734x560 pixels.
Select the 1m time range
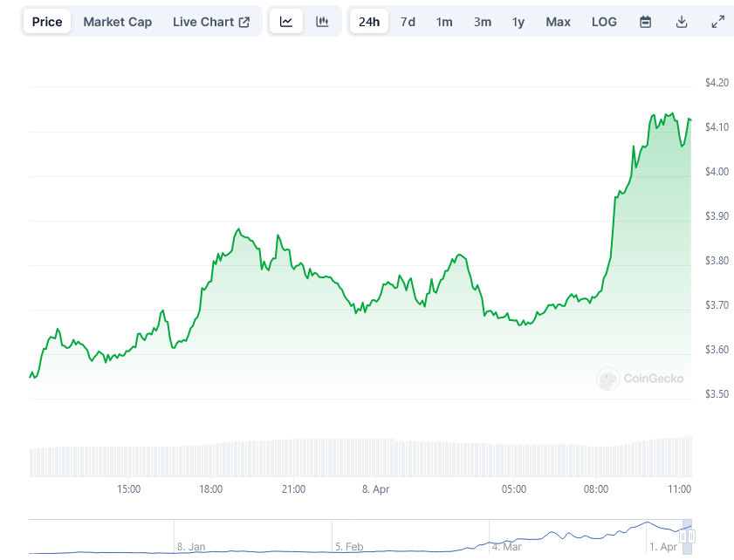click(444, 22)
